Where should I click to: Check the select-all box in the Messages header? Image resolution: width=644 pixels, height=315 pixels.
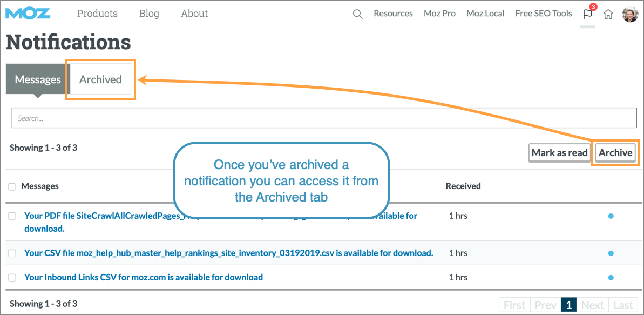(x=12, y=186)
